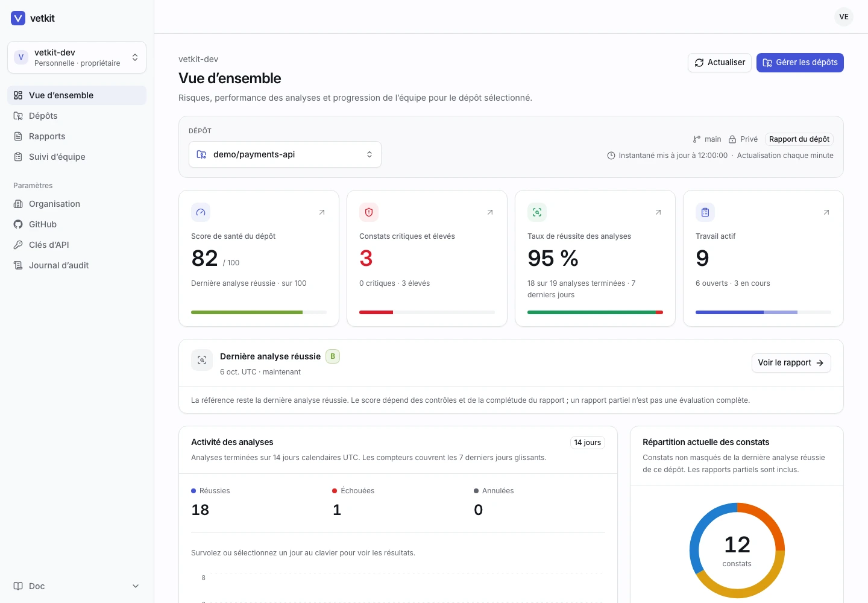
Task: Open arrow on Travail actif card
Action: point(826,212)
